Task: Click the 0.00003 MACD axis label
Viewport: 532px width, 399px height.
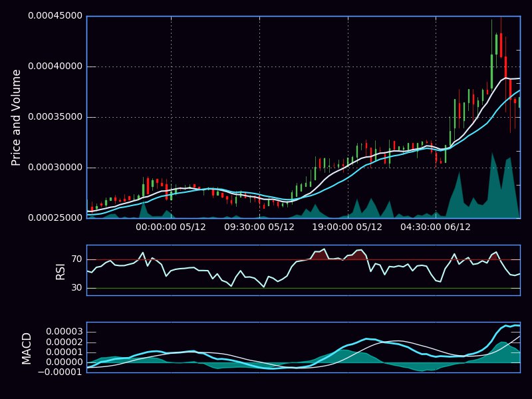Action: click(x=64, y=332)
